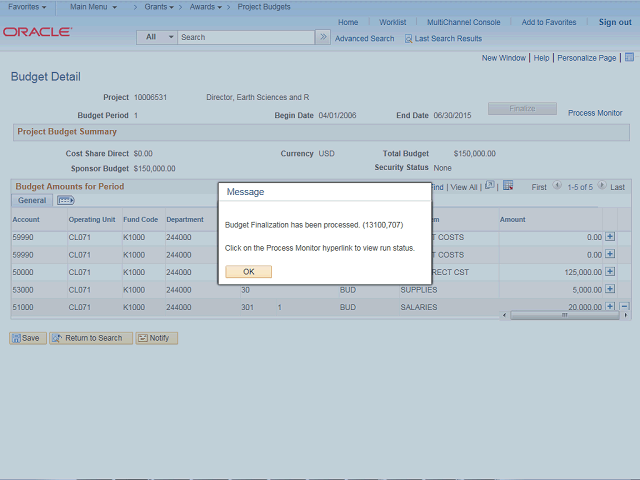Screen dimensions: 640x480
Task: Click OK in the Message dialog
Action: pos(248,272)
